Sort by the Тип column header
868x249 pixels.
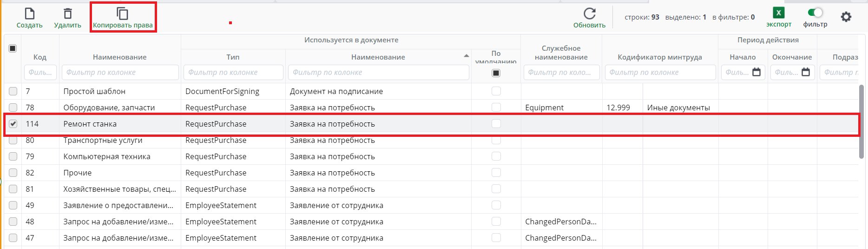tap(233, 57)
